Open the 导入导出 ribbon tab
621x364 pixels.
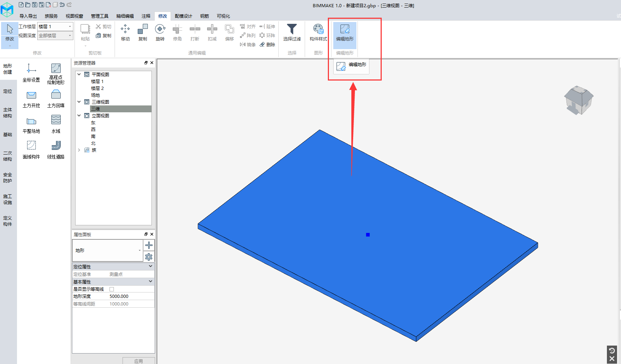(x=28, y=16)
